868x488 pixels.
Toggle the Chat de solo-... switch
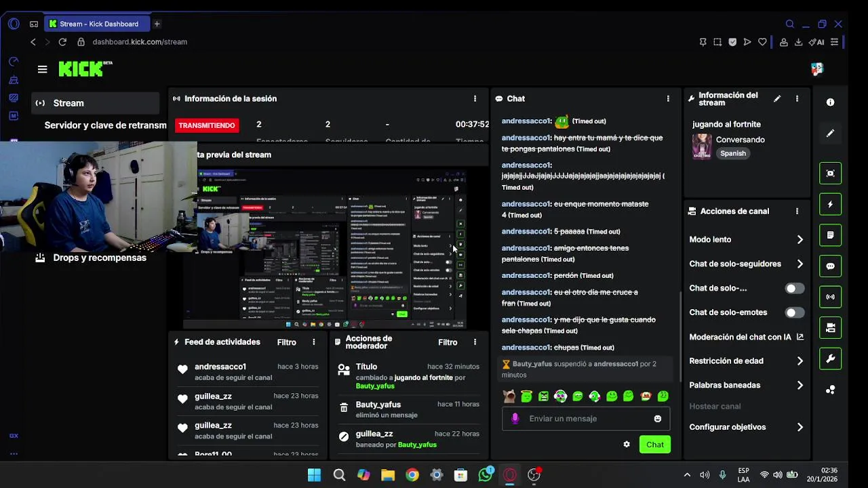tap(794, 288)
